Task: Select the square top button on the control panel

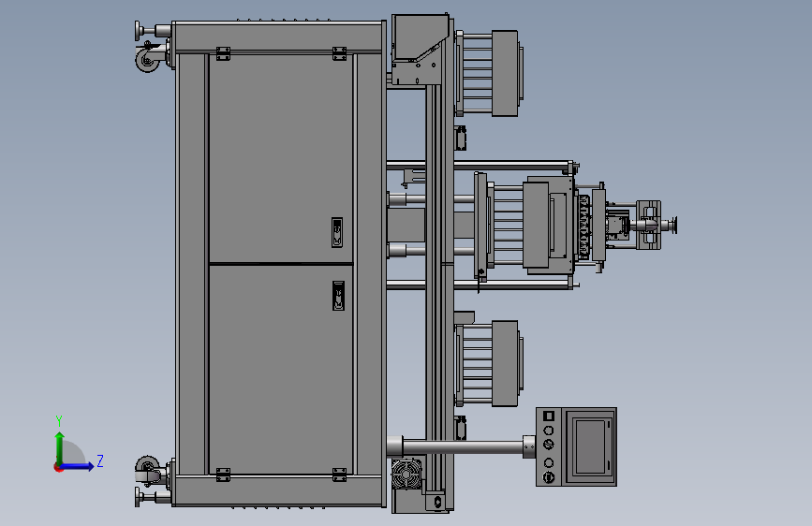Action: point(549,416)
